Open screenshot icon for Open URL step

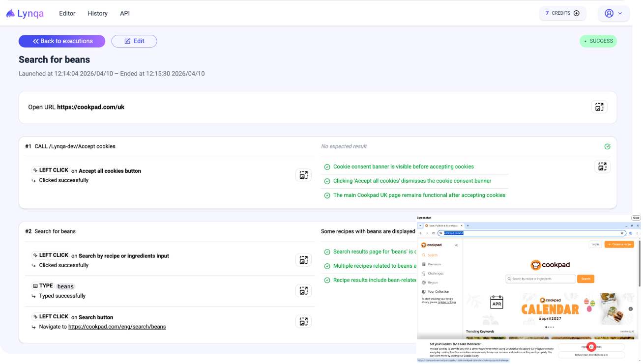[599, 107]
